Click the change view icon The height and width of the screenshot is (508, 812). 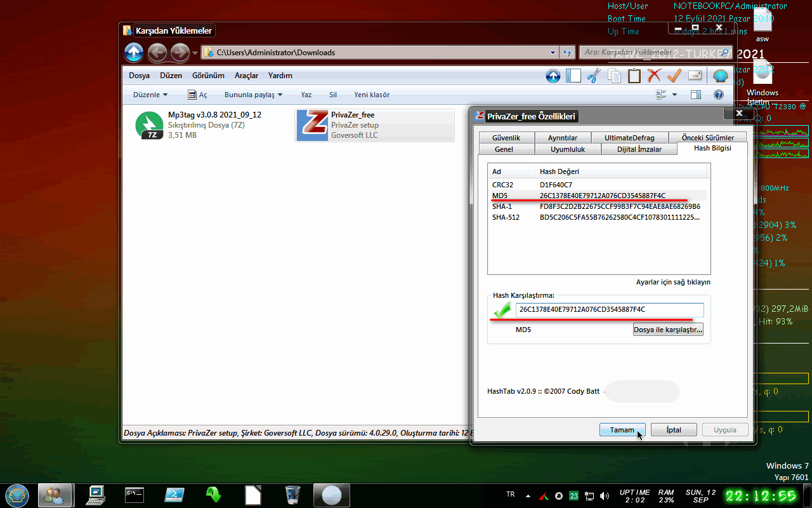pyautogui.click(x=661, y=95)
